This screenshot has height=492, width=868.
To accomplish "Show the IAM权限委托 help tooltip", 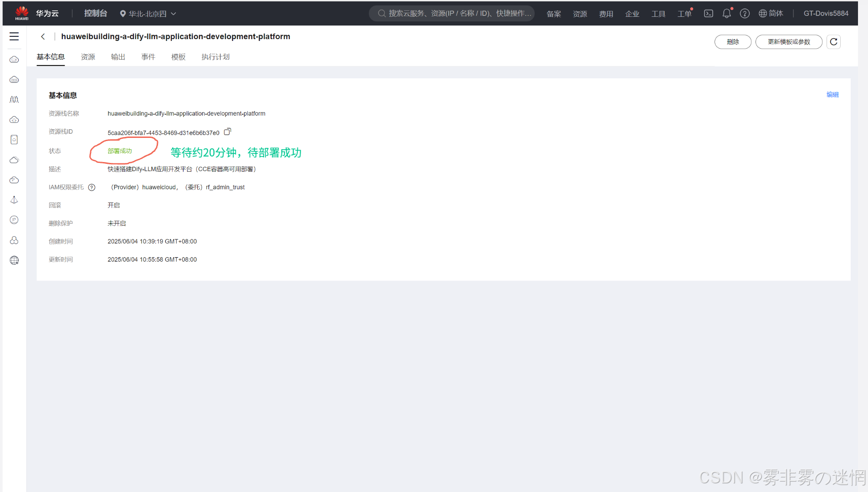I will (92, 188).
